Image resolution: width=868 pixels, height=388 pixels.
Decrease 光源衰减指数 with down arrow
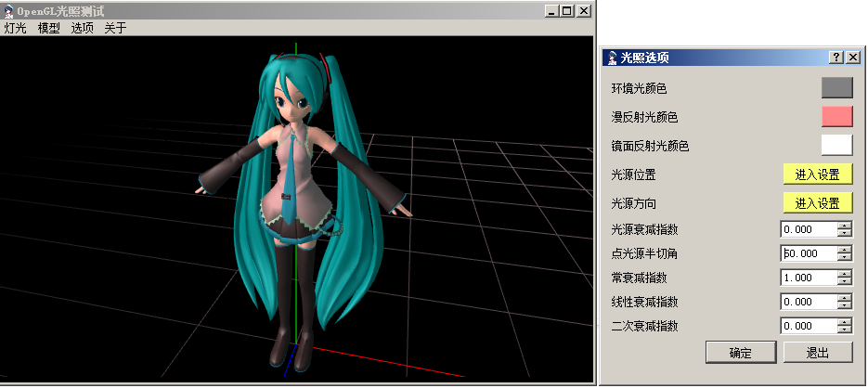[845, 233]
